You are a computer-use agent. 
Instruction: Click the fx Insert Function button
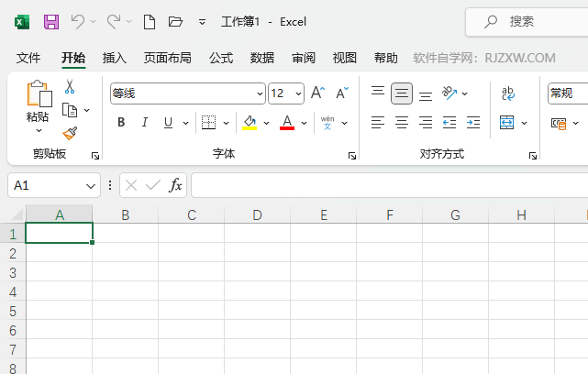click(175, 185)
